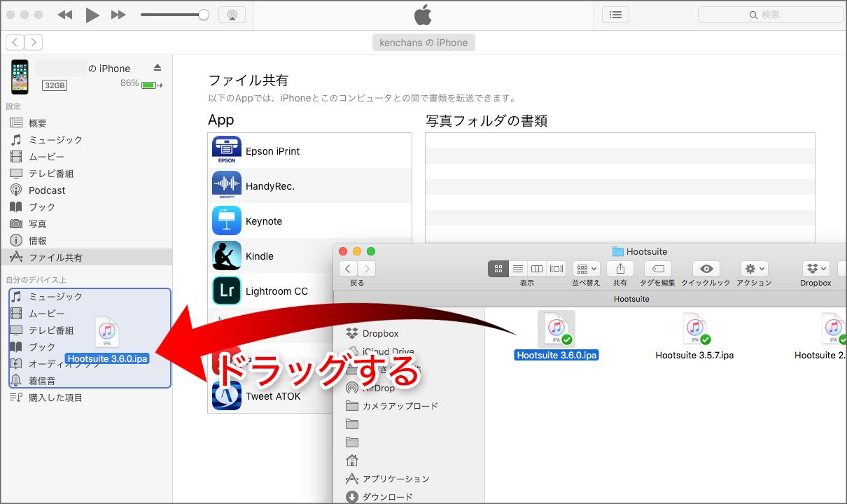Click the iTunes rewind button
This screenshot has width=847, height=504.
(x=65, y=15)
